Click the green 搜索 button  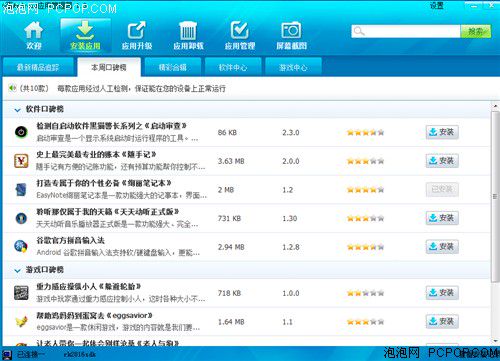(x=476, y=31)
